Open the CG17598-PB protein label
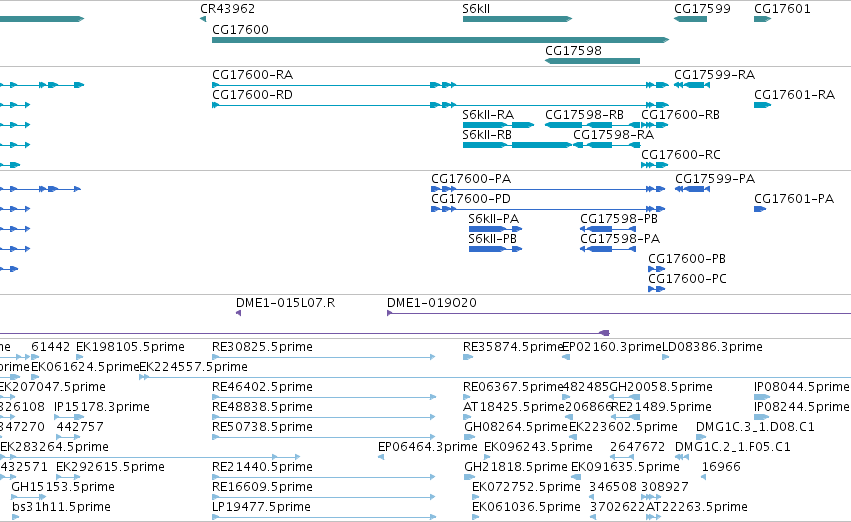The height and width of the screenshot is (522, 851). tap(619, 219)
